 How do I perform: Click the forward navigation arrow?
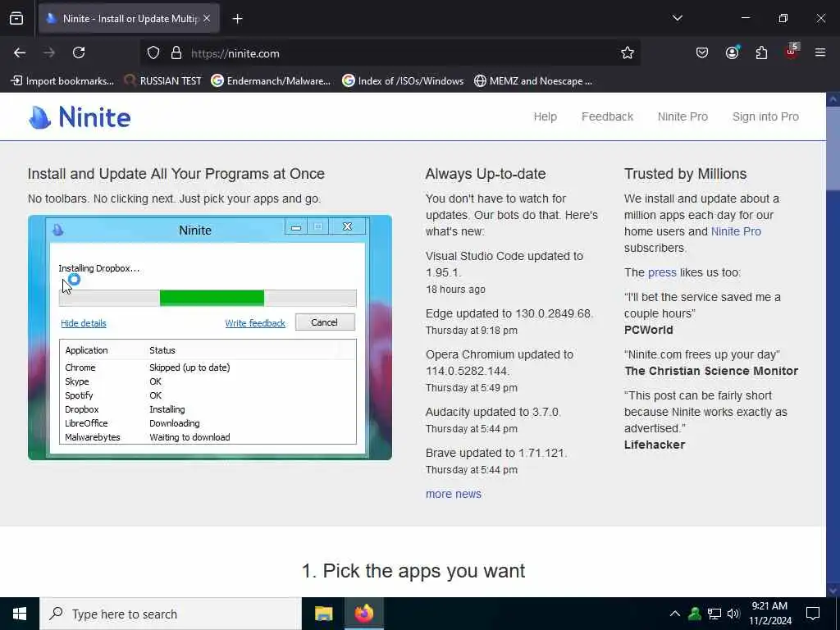point(48,52)
